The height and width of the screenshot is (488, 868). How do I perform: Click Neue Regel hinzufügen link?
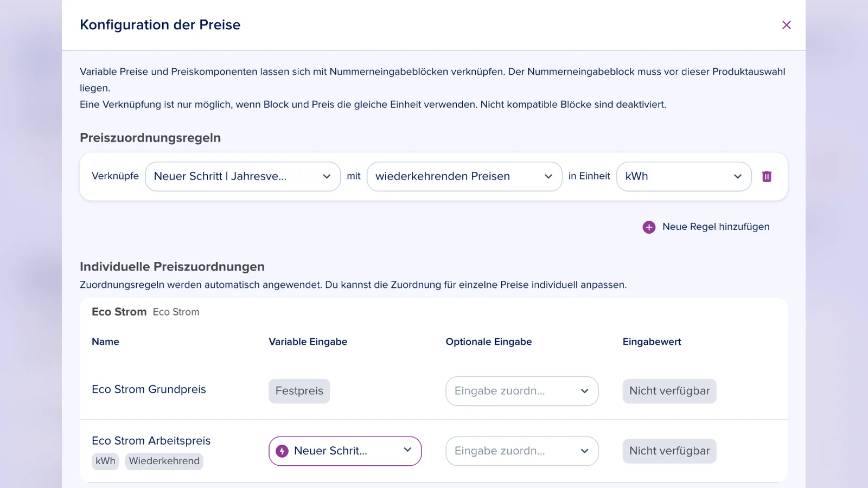coord(716,227)
